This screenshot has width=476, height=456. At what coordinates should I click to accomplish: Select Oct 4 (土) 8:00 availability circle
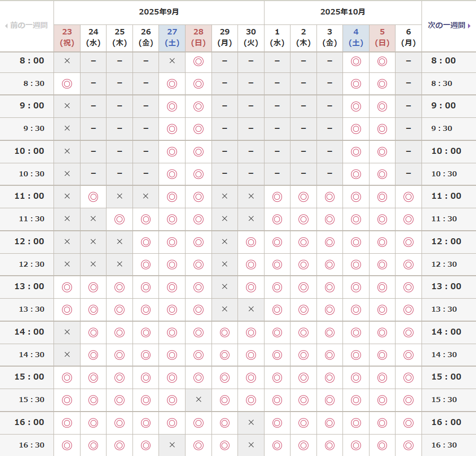(356, 61)
